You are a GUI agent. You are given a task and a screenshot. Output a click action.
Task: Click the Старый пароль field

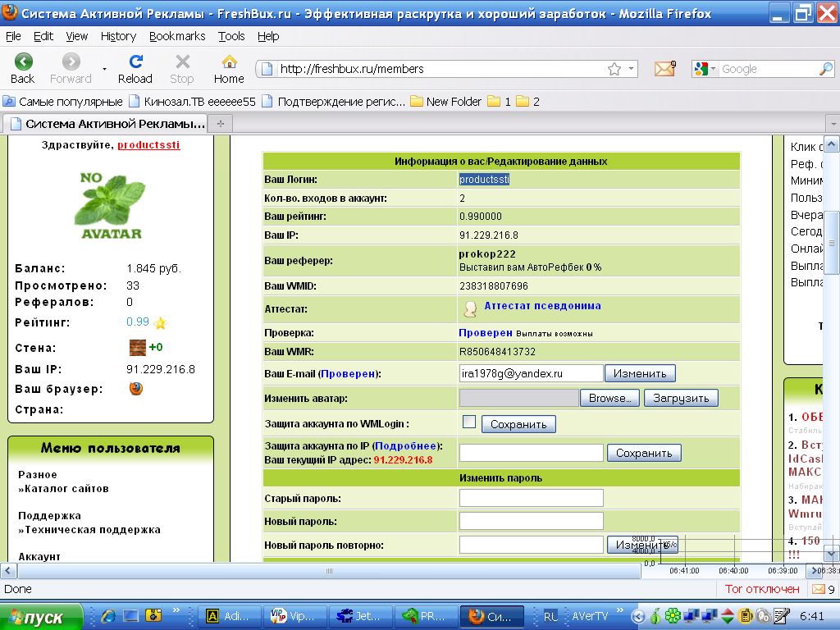point(531,498)
